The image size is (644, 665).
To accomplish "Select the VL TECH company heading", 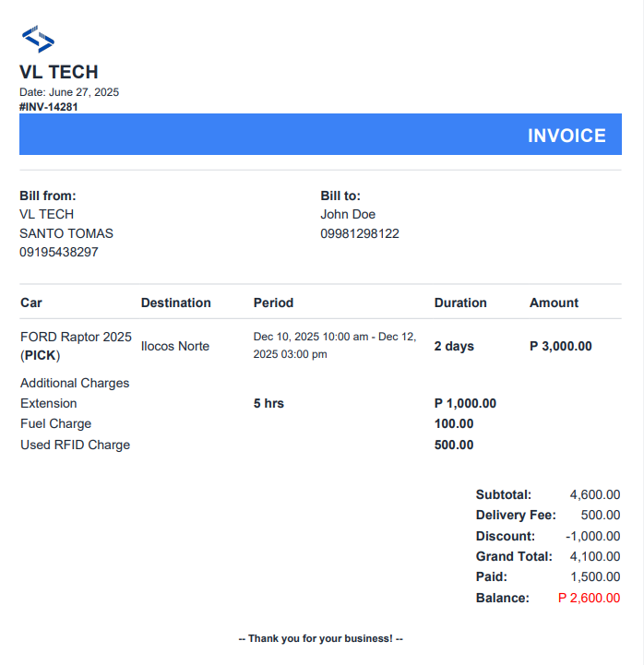I will coord(58,72).
